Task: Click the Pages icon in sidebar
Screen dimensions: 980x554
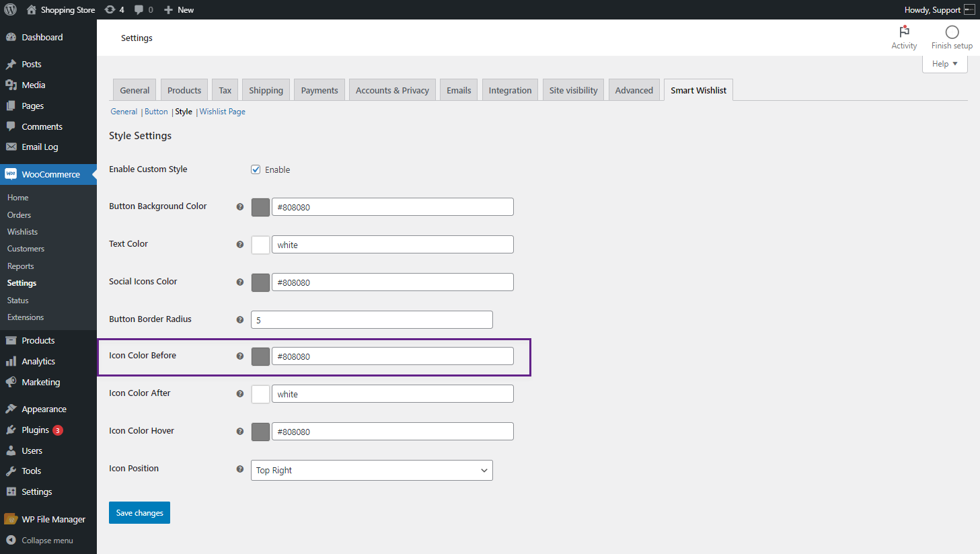Action: (x=11, y=106)
